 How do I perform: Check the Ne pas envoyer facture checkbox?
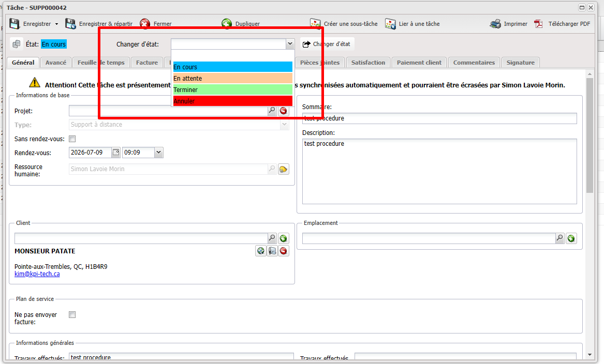tap(72, 315)
